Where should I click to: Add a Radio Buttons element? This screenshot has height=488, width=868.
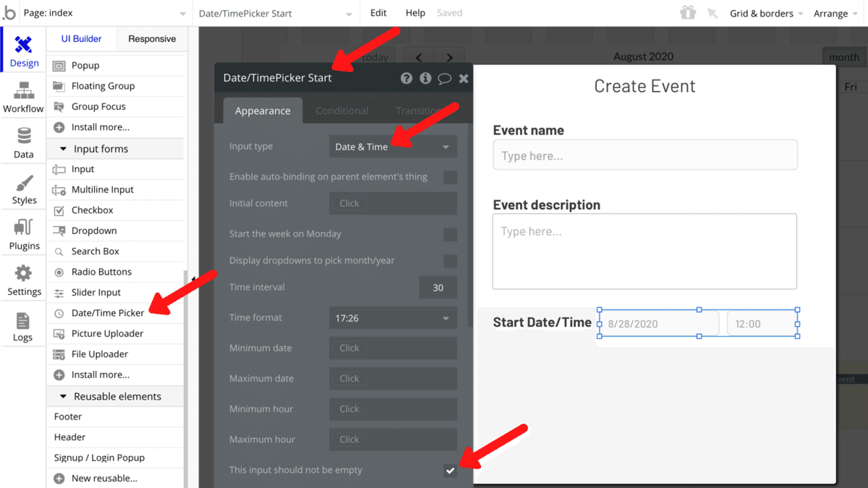[x=115, y=272]
